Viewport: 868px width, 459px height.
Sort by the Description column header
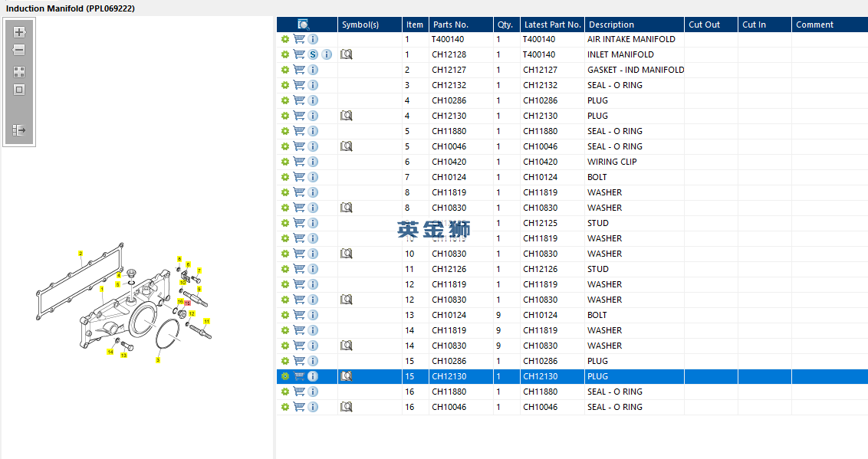(x=634, y=25)
